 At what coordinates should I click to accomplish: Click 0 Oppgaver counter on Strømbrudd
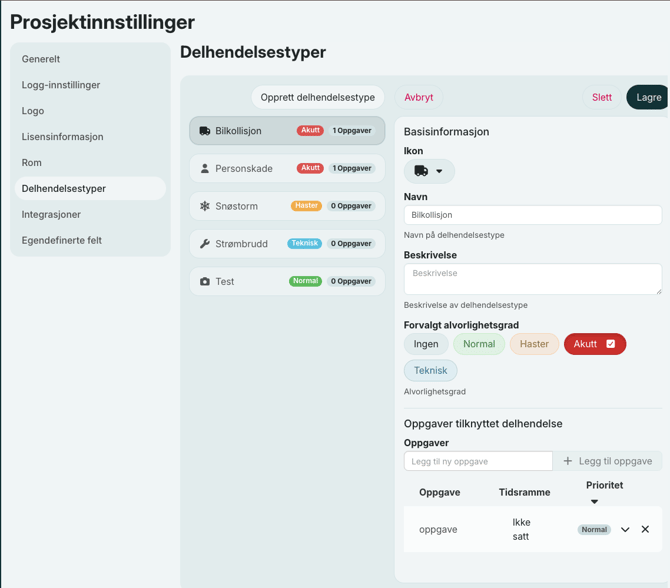351,243
